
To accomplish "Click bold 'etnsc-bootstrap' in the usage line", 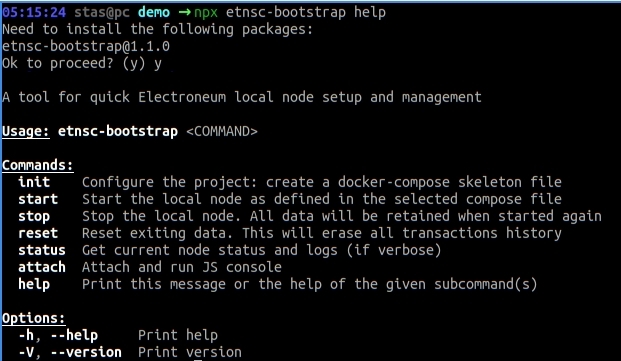I will (118, 131).
